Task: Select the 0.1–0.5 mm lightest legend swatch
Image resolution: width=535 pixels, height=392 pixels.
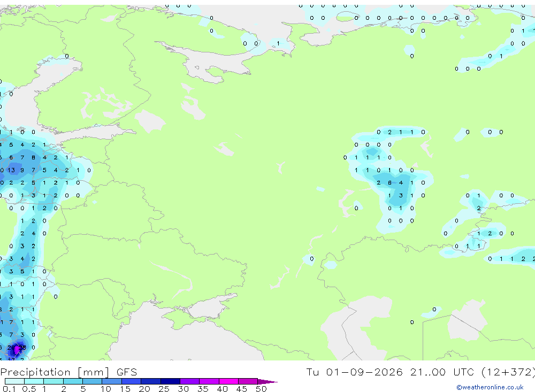Action: (x=14, y=381)
